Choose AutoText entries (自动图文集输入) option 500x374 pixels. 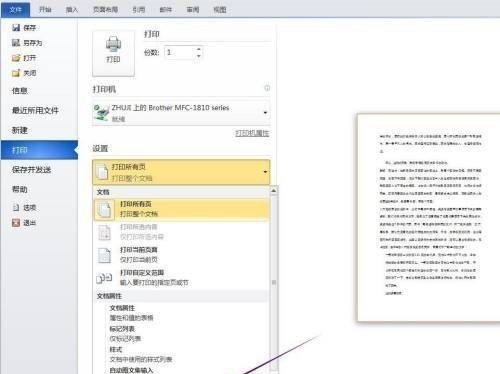(181, 370)
